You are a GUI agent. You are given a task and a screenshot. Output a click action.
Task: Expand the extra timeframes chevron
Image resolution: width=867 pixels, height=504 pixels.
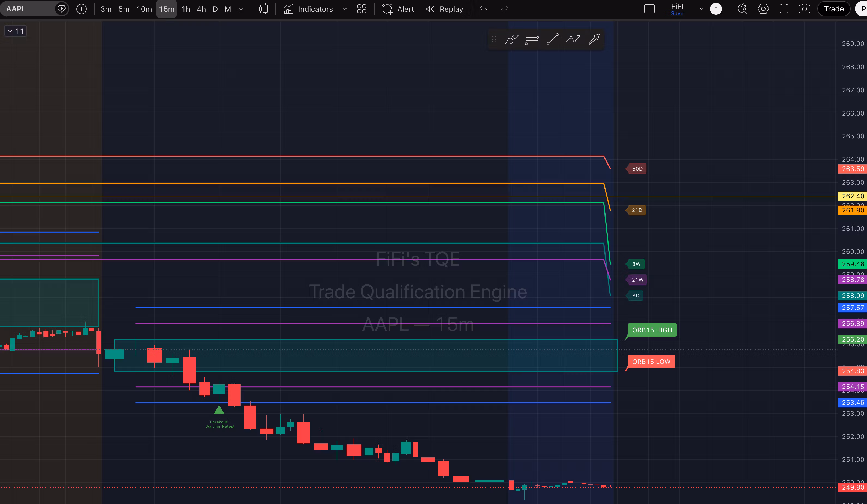tap(241, 9)
